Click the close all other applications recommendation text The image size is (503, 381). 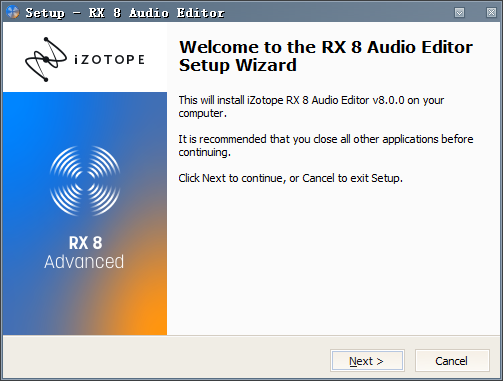pos(326,145)
